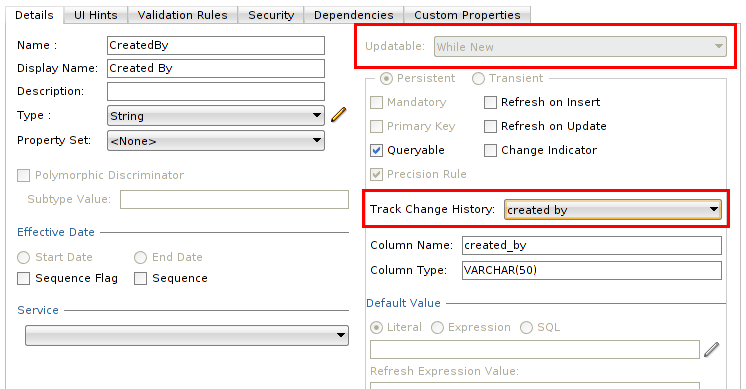Click the Column Name field with created_by
746x389 pixels.
(592, 245)
